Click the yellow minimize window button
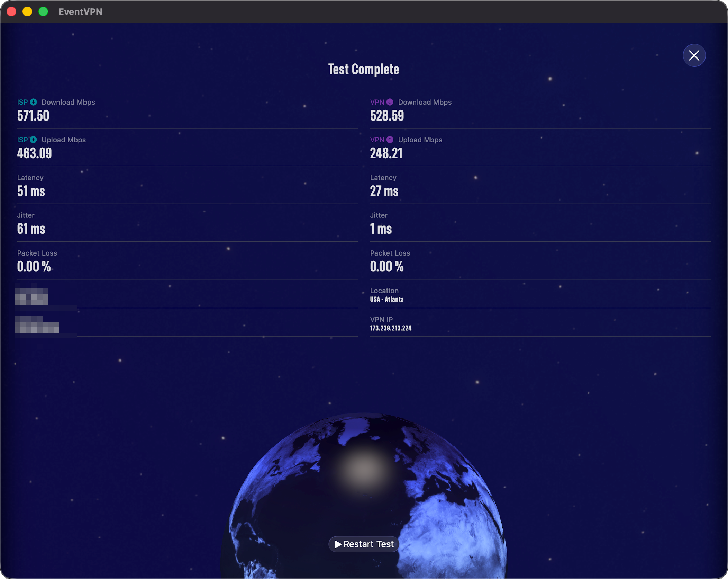The width and height of the screenshot is (728, 579). (27, 12)
